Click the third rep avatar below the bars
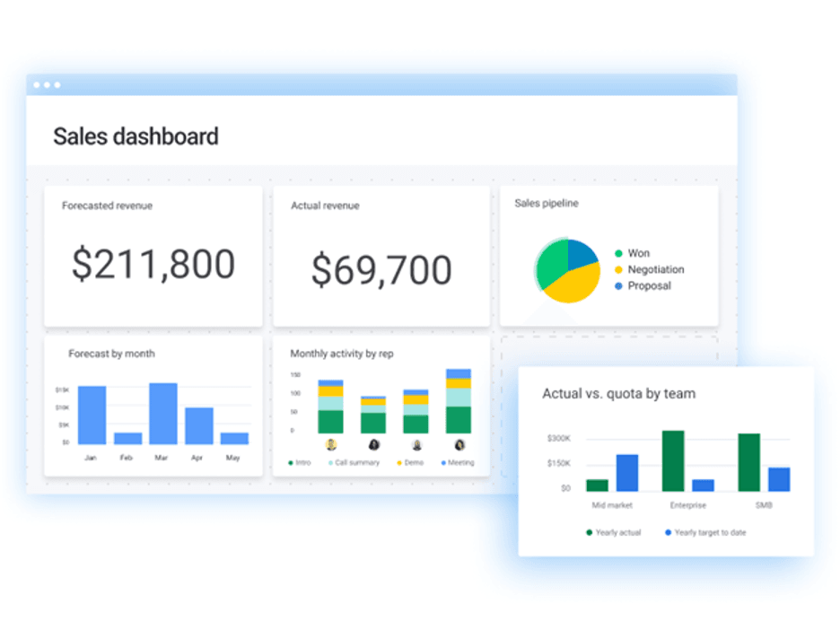Image resolution: width=840 pixels, height=630 pixels. coord(416,445)
